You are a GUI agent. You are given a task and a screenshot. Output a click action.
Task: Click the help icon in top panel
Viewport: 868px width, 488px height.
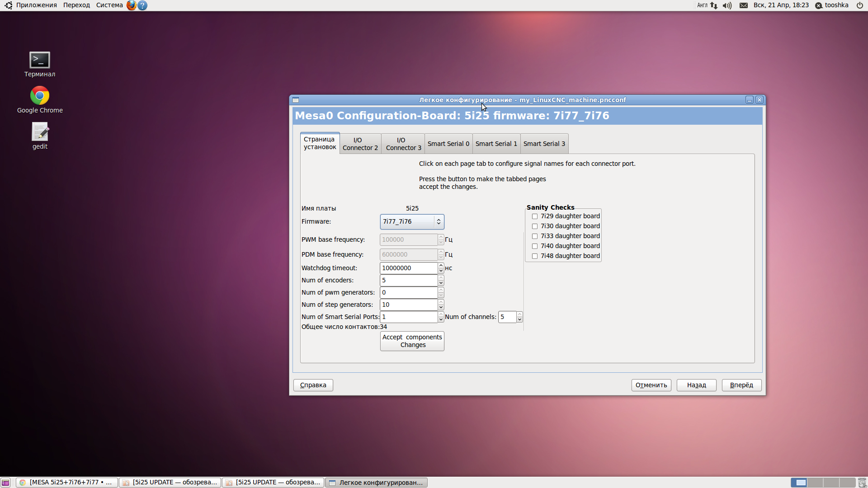coord(142,5)
